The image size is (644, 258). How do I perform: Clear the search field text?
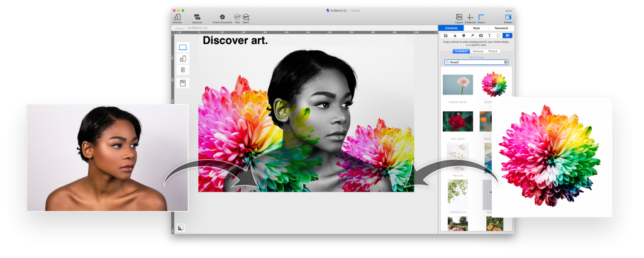click(x=506, y=62)
